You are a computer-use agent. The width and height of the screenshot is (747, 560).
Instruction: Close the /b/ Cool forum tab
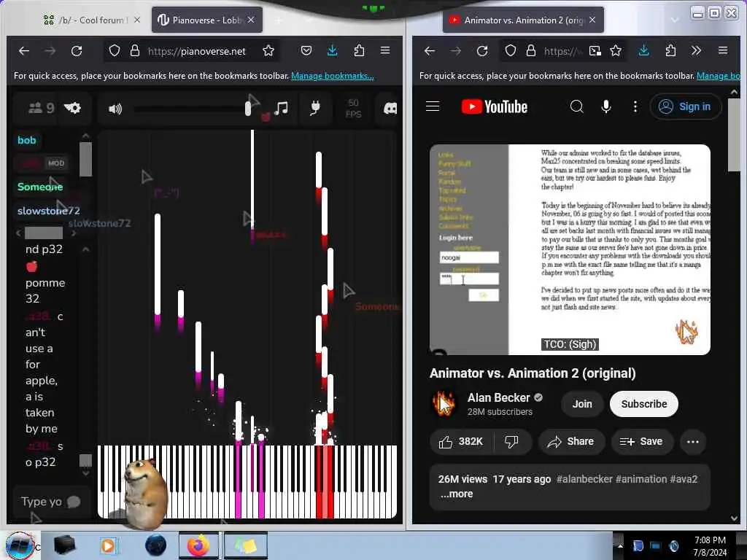click(137, 20)
